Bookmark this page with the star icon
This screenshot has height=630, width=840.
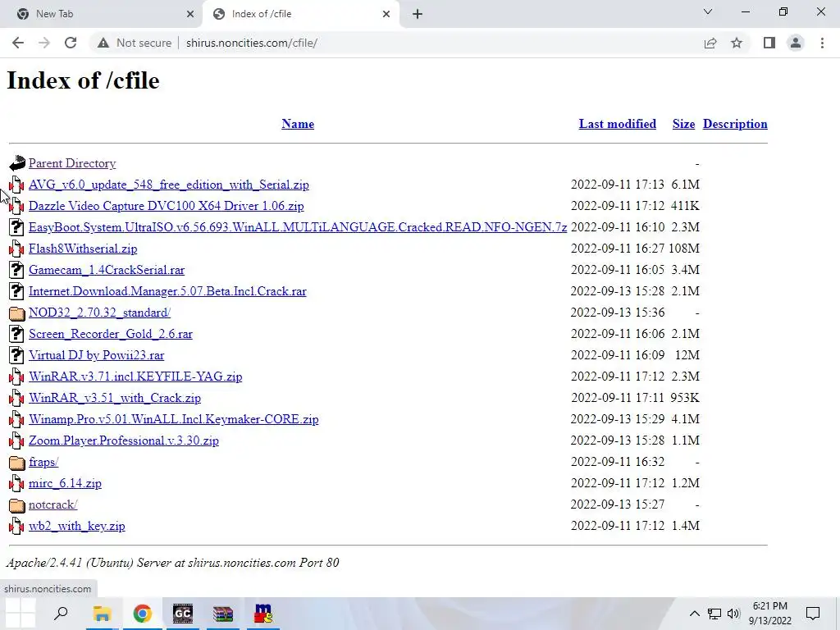point(737,43)
